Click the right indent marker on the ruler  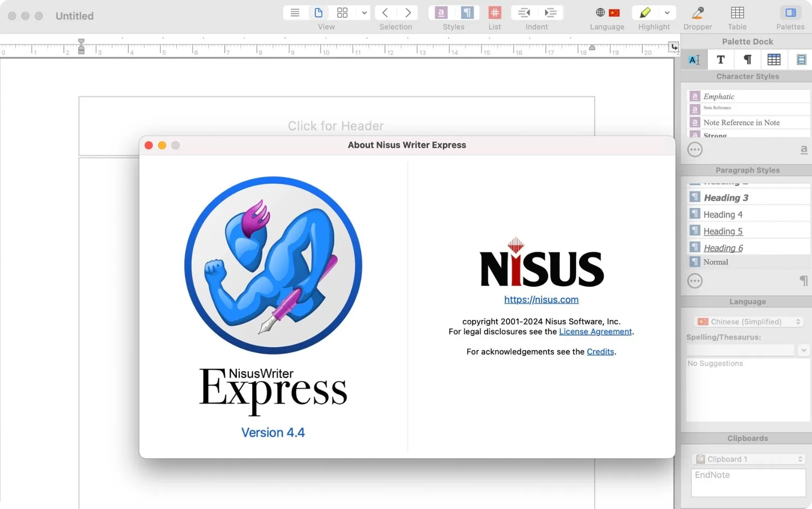592,48
